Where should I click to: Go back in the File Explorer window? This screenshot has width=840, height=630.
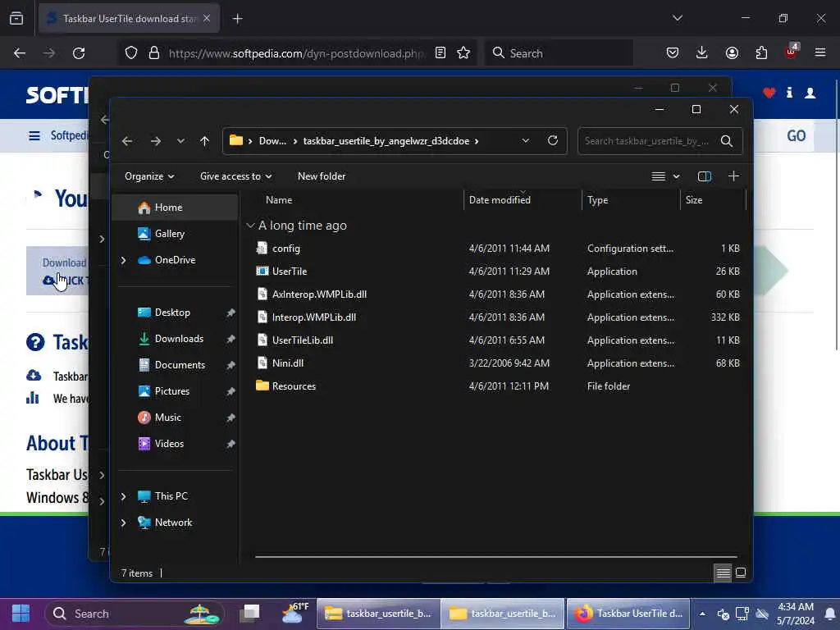127,141
